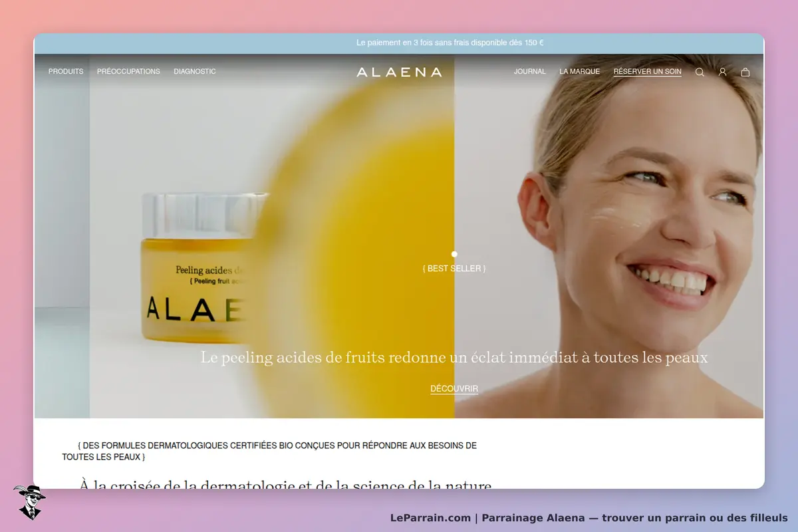Click the white slider dot above BEST SELLER
Image resolution: width=798 pixels, height=532 pixels.
click(x=454, y=254)
